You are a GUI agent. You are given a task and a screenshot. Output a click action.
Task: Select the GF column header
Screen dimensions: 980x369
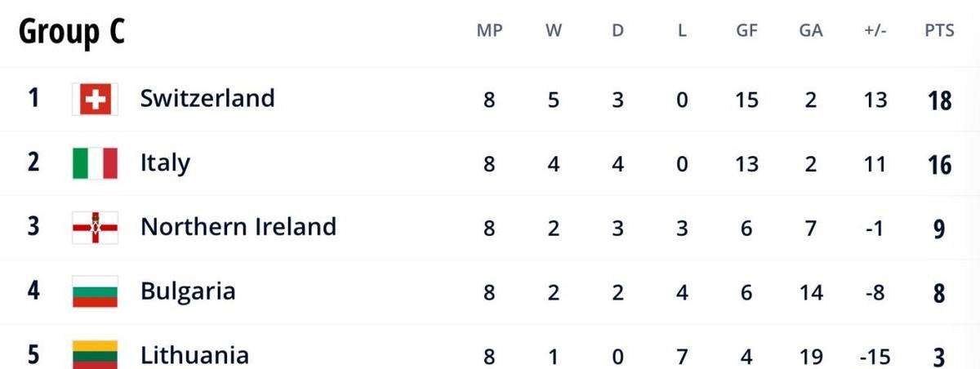[x=746, y=31]
